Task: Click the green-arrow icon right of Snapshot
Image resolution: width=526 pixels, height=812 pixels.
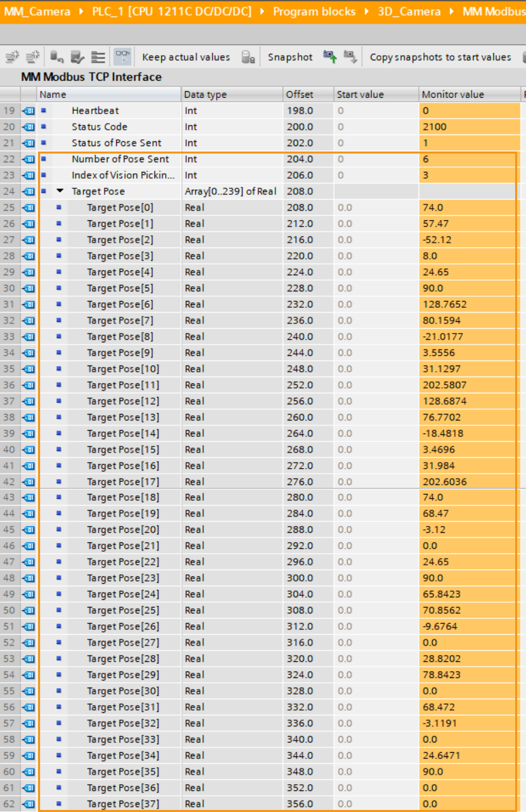Action: pyautogui.click(x=330, y=58)
